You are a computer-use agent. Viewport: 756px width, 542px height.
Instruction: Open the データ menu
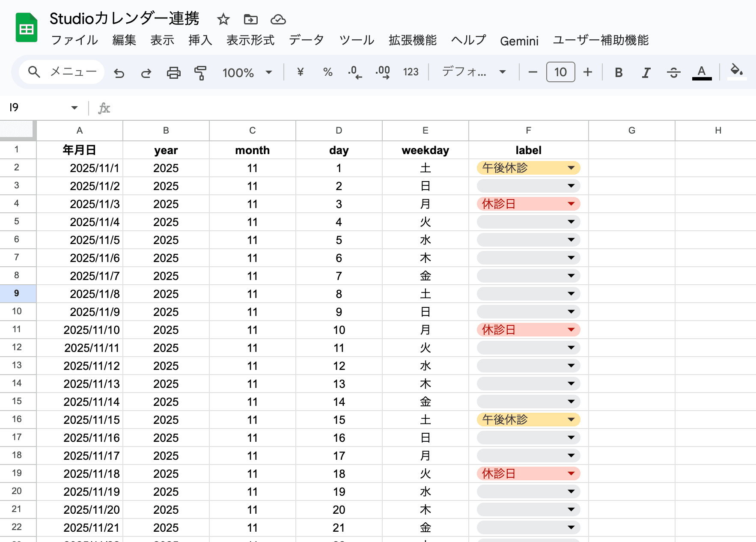point(307,40)
